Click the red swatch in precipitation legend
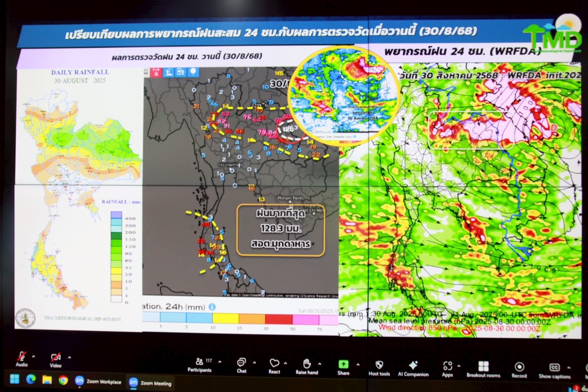Screen dimensions: 588x392 279,319
